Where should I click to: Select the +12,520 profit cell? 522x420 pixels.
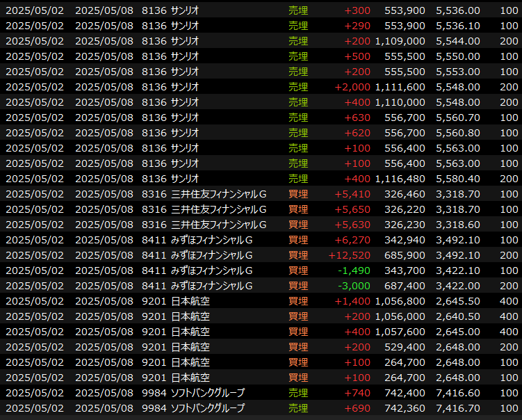pyautogui.click(x=350, y=255)
